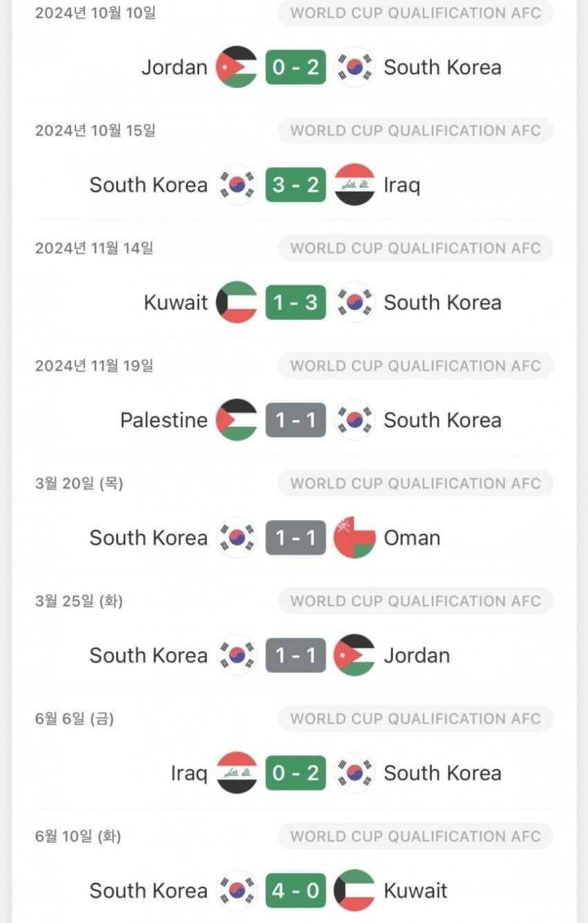The width and height of the screenshot is (588, 923).
Task: Click the Iraq flag in the June 6 match
Action: (237, 774)
